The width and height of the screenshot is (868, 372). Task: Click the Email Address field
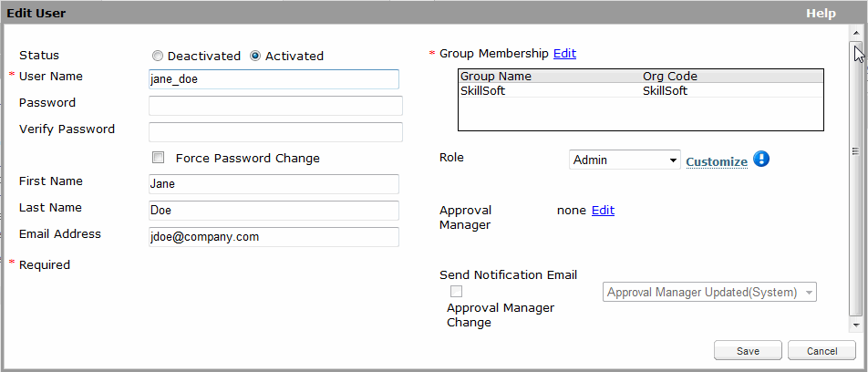[x=274, y=237]
